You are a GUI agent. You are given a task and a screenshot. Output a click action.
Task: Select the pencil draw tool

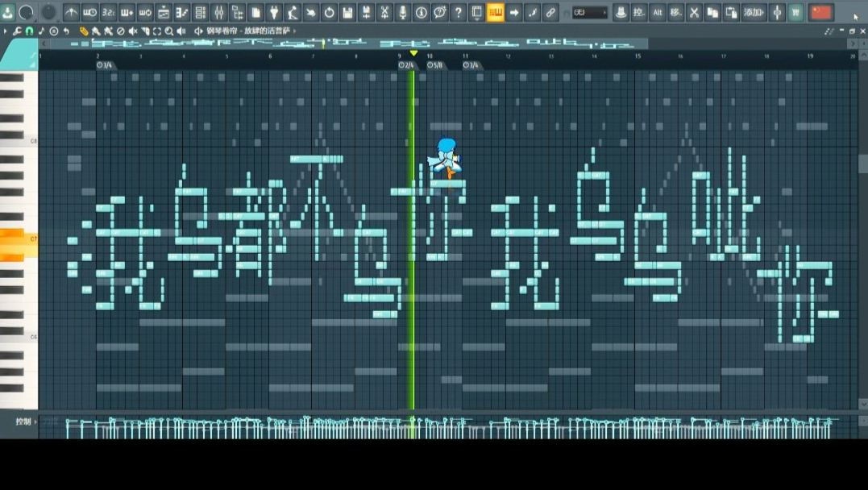(x=84, y=31)
